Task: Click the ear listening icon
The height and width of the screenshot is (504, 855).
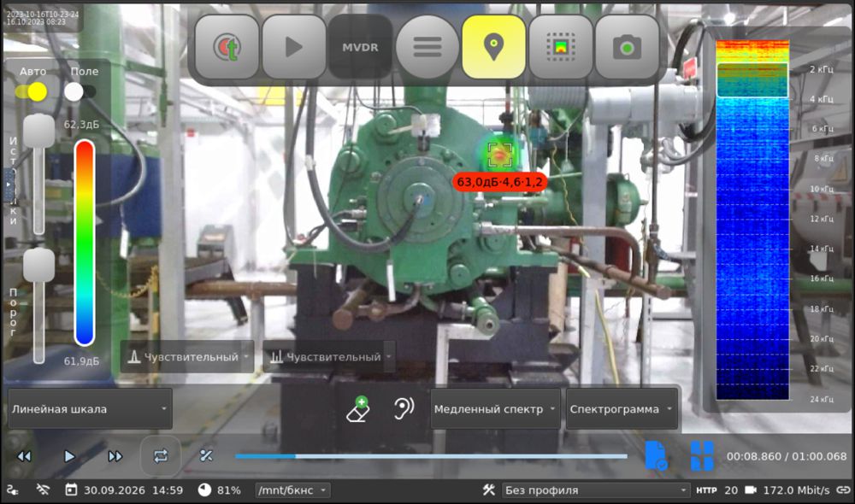Action: point(404,408)
